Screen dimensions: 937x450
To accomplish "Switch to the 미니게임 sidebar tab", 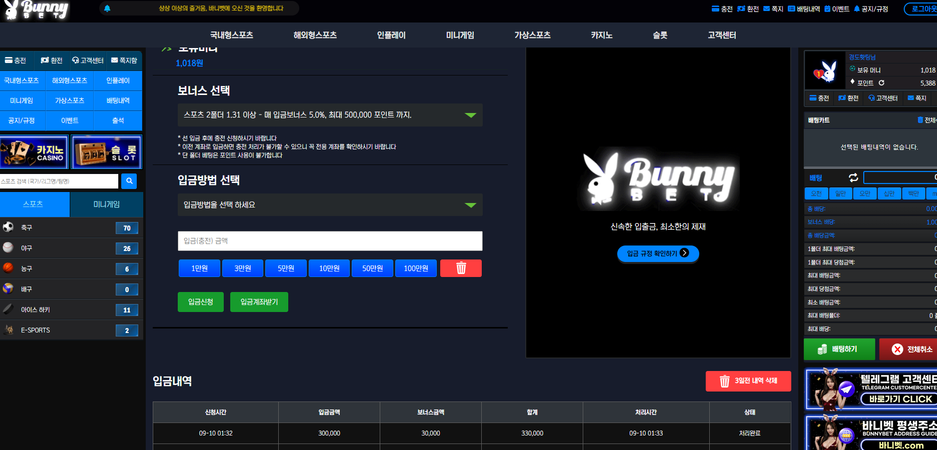I will (106, 204).
